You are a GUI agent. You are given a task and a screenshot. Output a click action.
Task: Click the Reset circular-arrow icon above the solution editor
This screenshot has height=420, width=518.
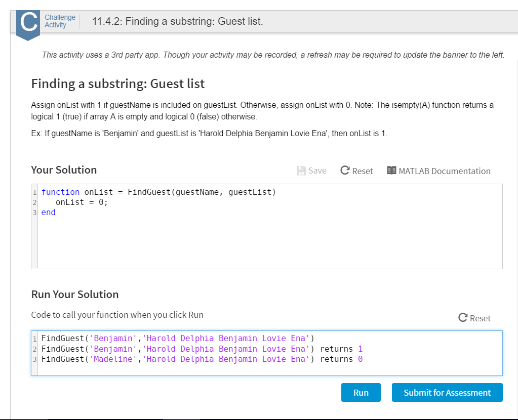tap(345, 171)
